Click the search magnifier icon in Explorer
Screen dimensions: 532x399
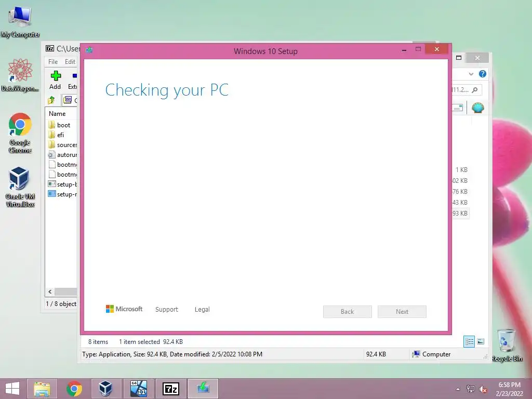click(x=475, y=89)
